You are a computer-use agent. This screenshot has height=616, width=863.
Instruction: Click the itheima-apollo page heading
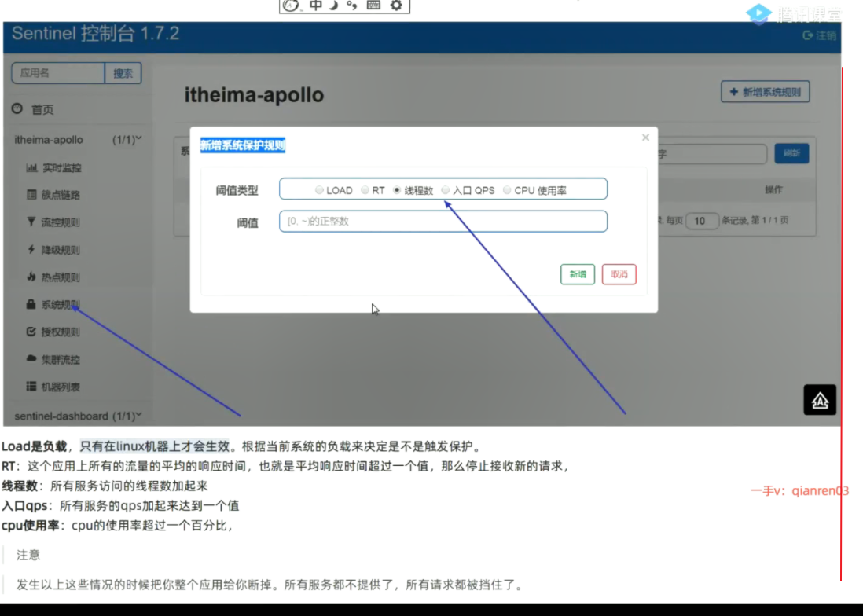(x=254, y=94)
